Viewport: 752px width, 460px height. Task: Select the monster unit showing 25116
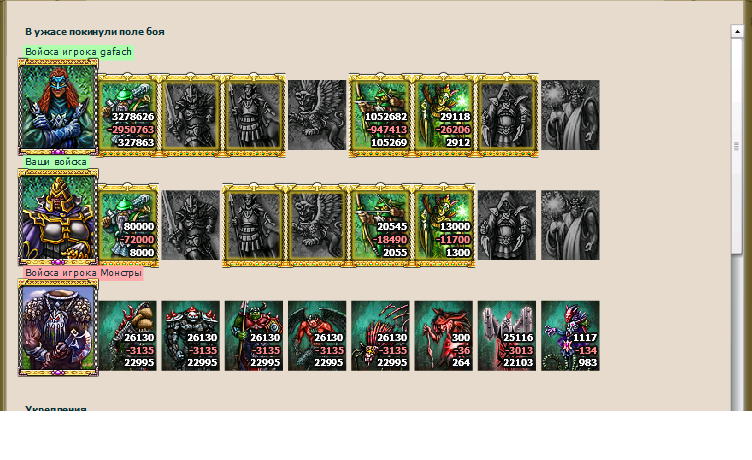[507, 336]
